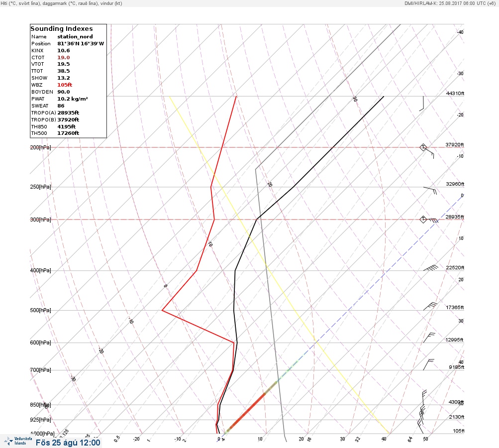Select PWAT value 10.2 kg/m²
The image size is (499, 448).
coord(73,99)
